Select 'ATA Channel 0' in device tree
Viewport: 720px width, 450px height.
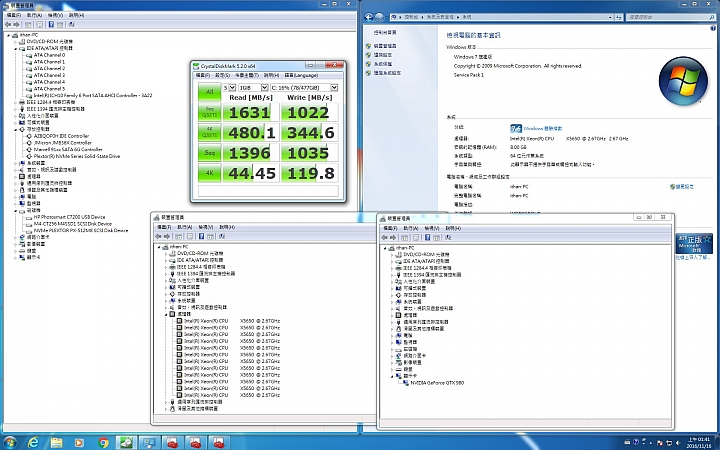(49, 55)
